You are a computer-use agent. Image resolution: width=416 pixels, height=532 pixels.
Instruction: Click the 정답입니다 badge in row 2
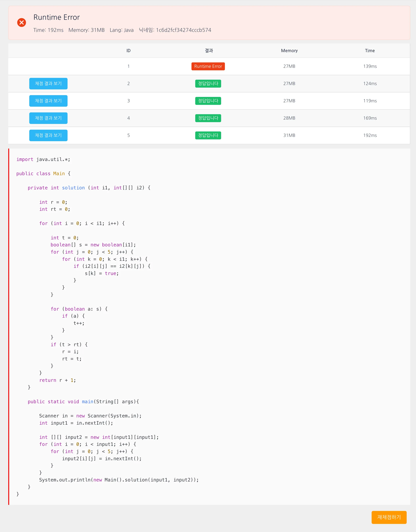coord(208,84)
